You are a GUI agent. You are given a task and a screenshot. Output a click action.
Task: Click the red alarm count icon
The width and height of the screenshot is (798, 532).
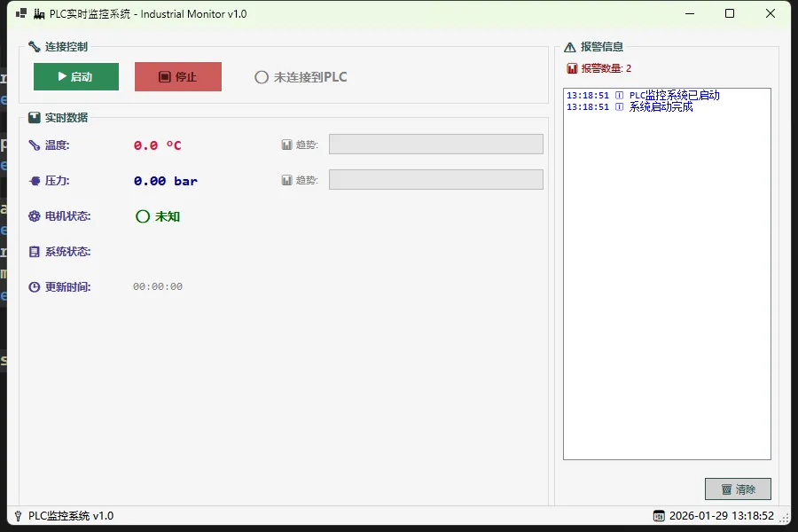click(572, 68)
